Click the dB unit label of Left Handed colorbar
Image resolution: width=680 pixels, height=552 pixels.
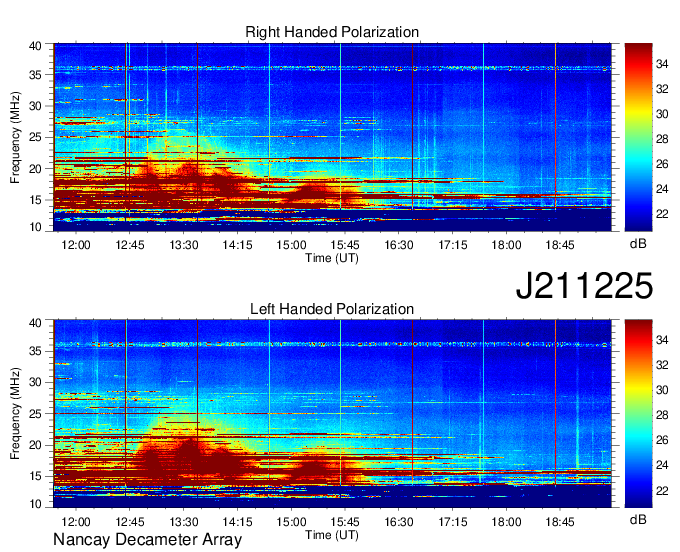coord(638,519)
